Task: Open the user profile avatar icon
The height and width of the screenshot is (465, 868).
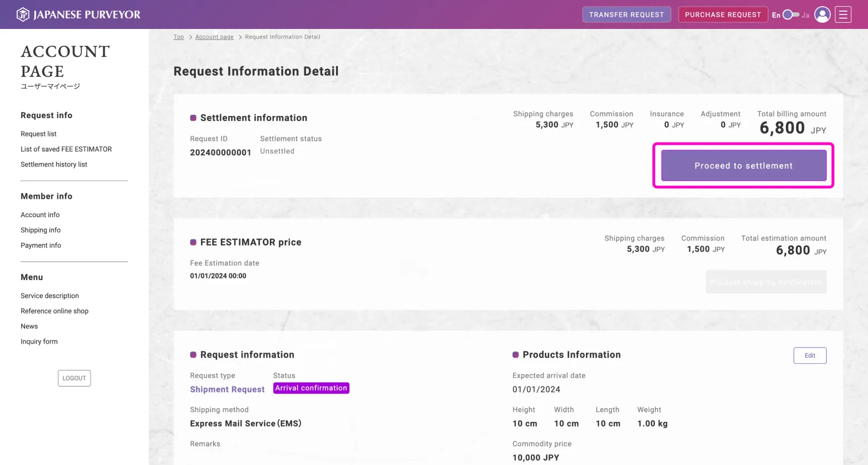Action: 822,14
